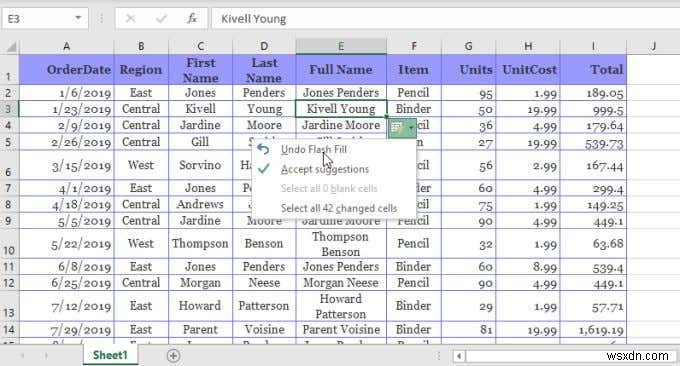Screen dimensions: 680x366
Task: Select column C header
Action: (200, 46)
